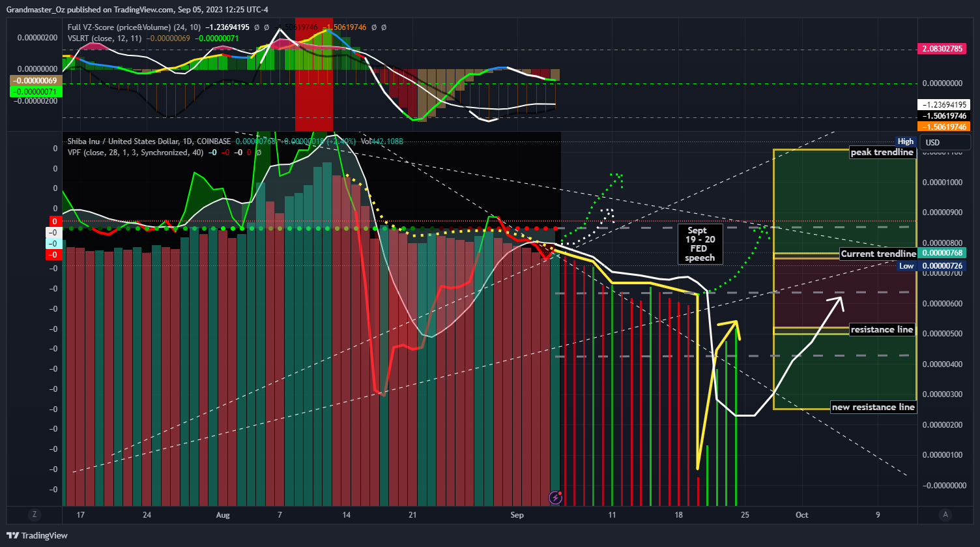Select the 'Sept 19 - 20 FED speech' text box
This screenshot has height=547, width=980.
pyautogui.click(x=700, y=244)
